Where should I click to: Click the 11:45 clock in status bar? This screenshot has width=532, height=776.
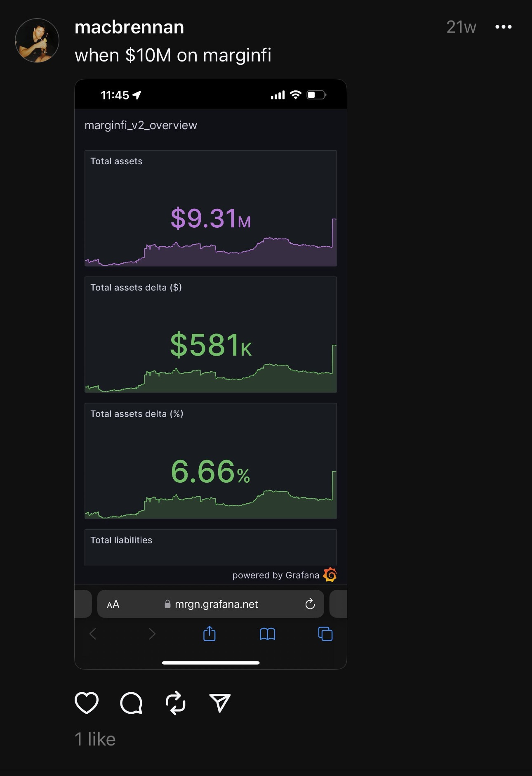tap(115, 95)
